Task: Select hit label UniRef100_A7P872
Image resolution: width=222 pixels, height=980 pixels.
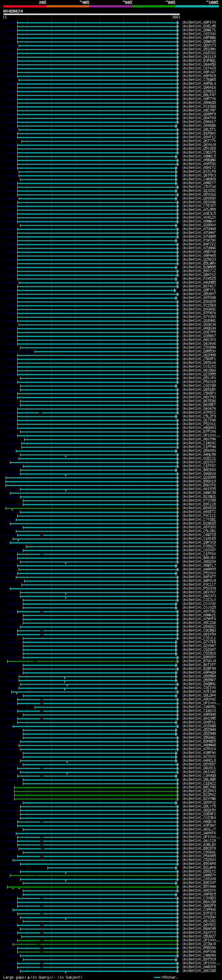Action: (x=199, y=413)
